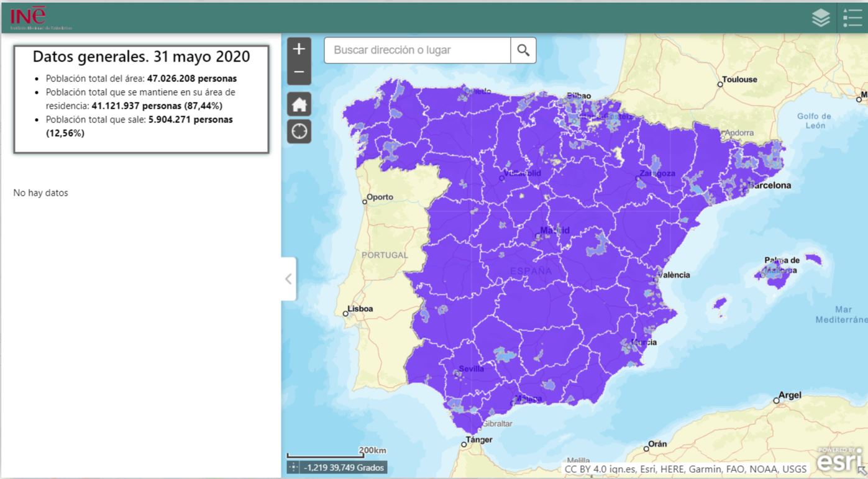Toggle the coordinates crosshair icon
The height and width of the screenshot is (479, 868).
pos(293,467)
